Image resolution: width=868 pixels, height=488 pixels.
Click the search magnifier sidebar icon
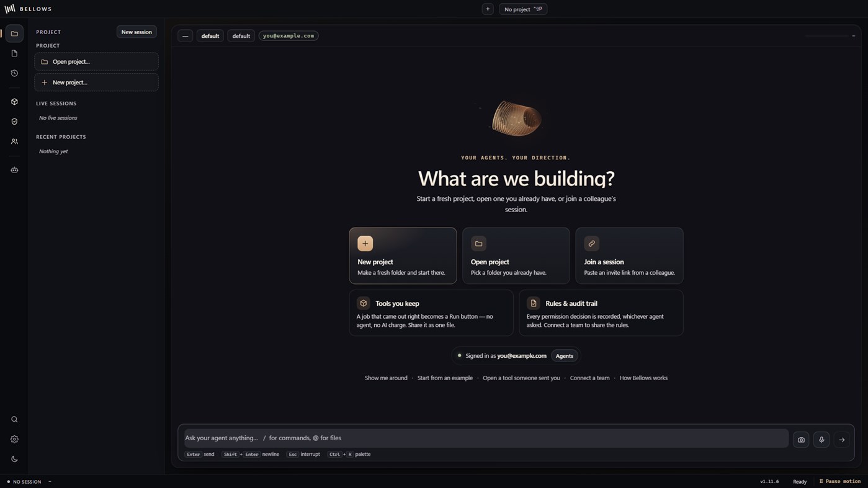pos(14,419)
